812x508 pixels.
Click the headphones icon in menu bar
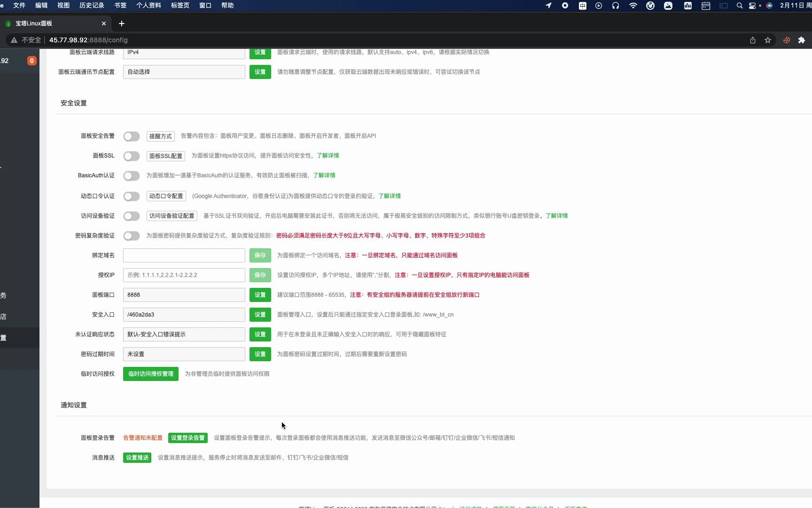(x=616, y=6)
